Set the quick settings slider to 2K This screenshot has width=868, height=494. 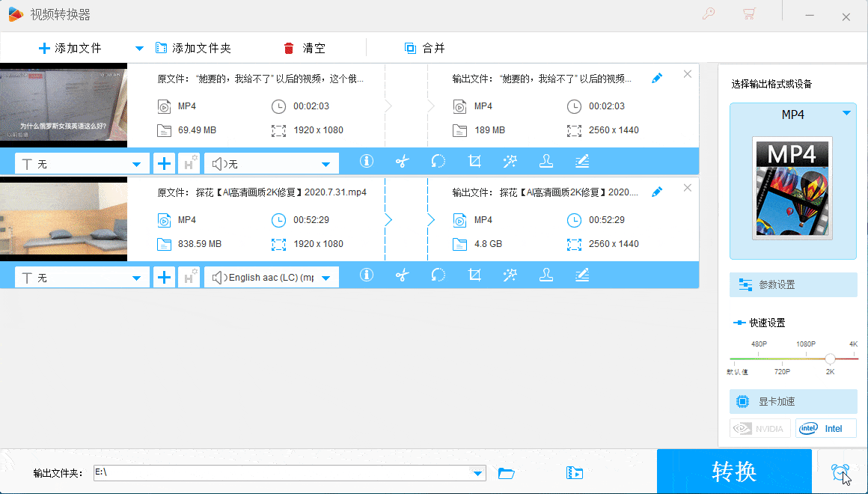(x=831, y=358)
